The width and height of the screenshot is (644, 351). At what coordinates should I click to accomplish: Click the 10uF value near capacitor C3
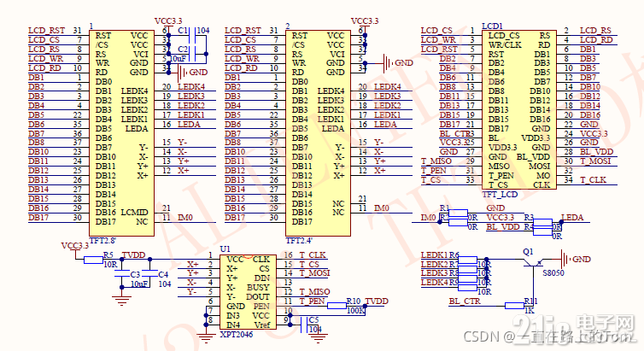[139, 284]
